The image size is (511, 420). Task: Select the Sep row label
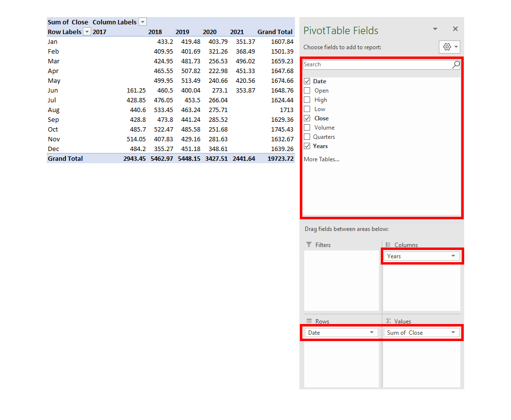53,119
